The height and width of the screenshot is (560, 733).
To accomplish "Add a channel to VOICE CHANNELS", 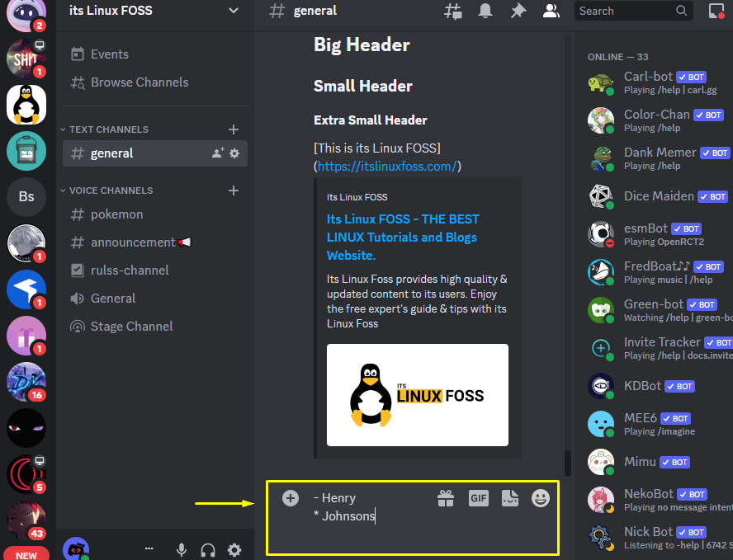I will [x=234, y=191].
